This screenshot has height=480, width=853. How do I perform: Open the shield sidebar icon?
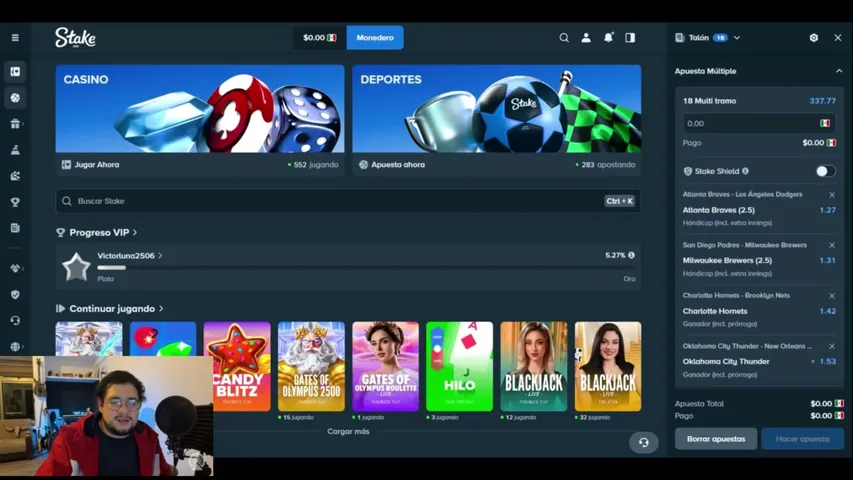tap(15, 294)
